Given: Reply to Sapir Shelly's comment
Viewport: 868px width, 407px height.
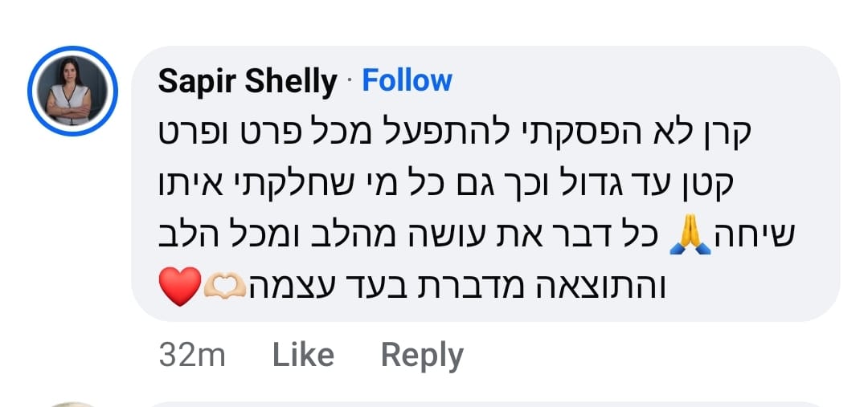Looking at the screenshot, I should tap(422, 355).
